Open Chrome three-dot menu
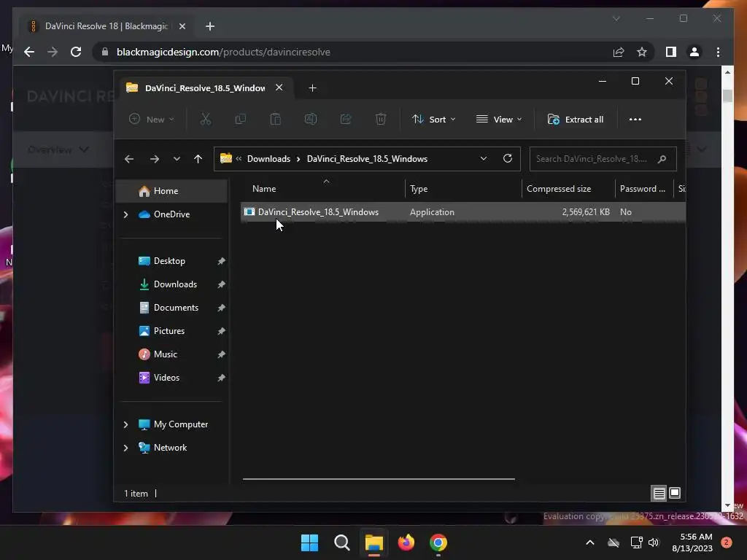This screenshot has height=560, width=747. click(x=718, y=52)
